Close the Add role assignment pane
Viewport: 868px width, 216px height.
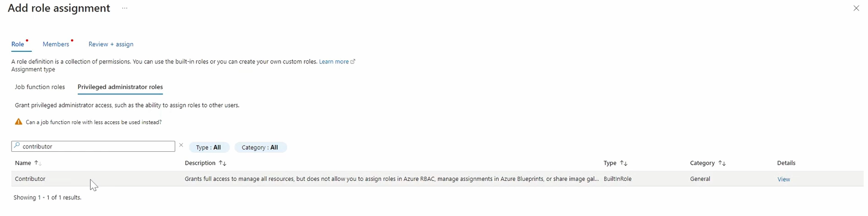pyautogui.click(x=856, y=9)
